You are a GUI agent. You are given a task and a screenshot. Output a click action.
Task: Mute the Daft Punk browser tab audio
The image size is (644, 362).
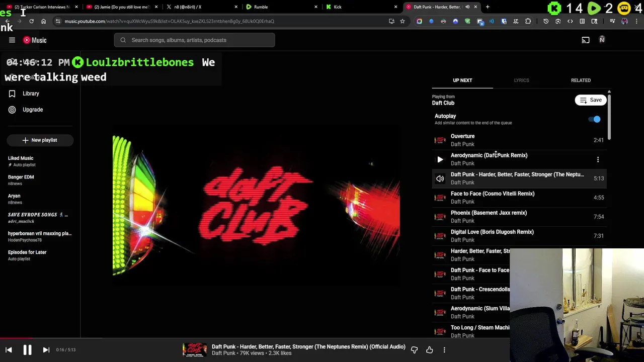click(467, 7)
